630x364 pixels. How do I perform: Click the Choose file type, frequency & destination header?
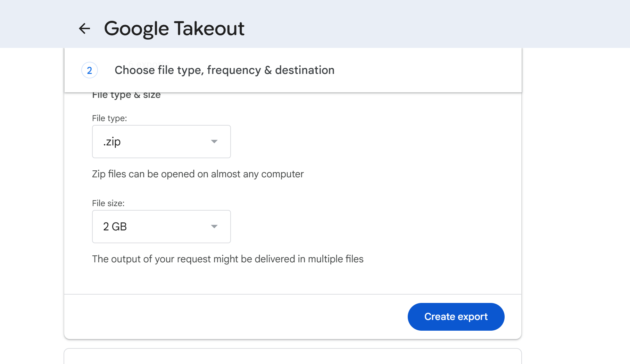[x=224, y=70]
